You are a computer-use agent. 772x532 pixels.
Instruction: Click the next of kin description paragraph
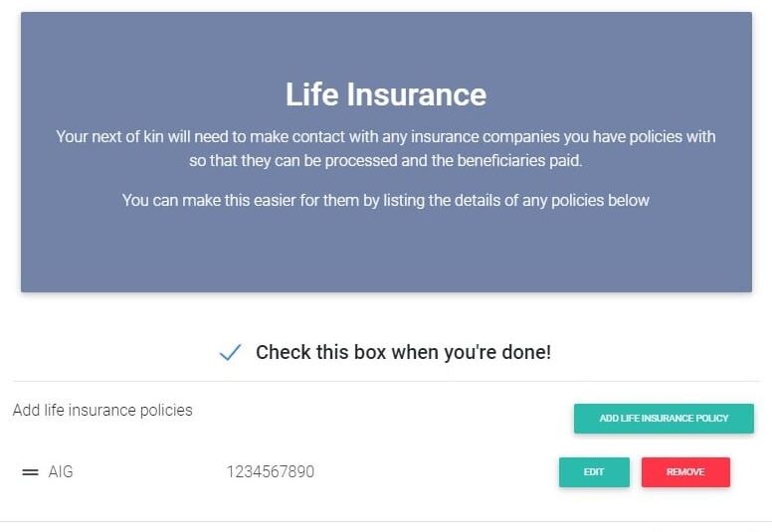(x=386, y=148)
